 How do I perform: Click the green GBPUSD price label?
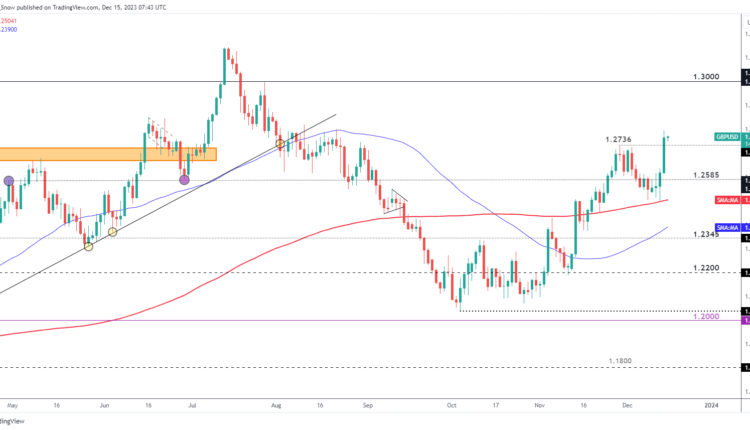pos(727,136)
